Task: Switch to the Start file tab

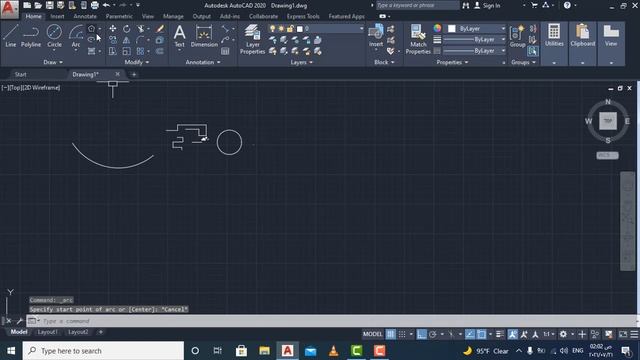Action: (x=20, y=74)
